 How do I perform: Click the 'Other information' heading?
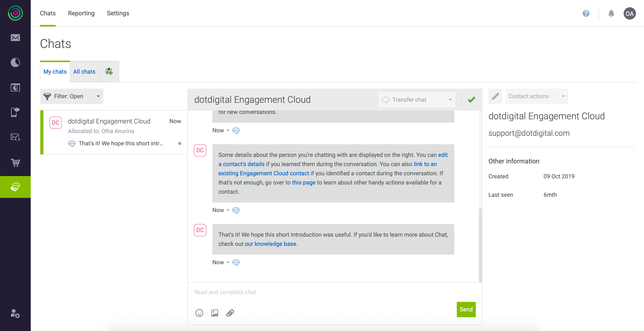514,161
